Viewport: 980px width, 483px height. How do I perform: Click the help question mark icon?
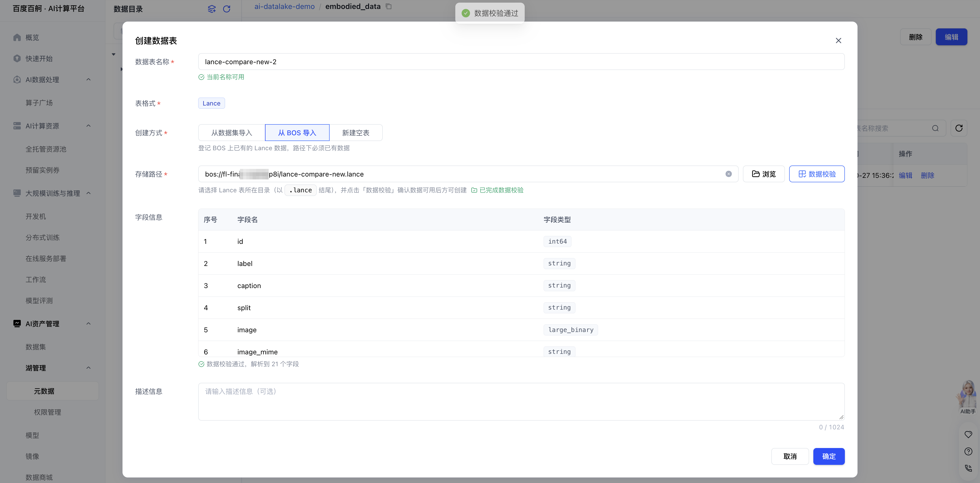968,451
